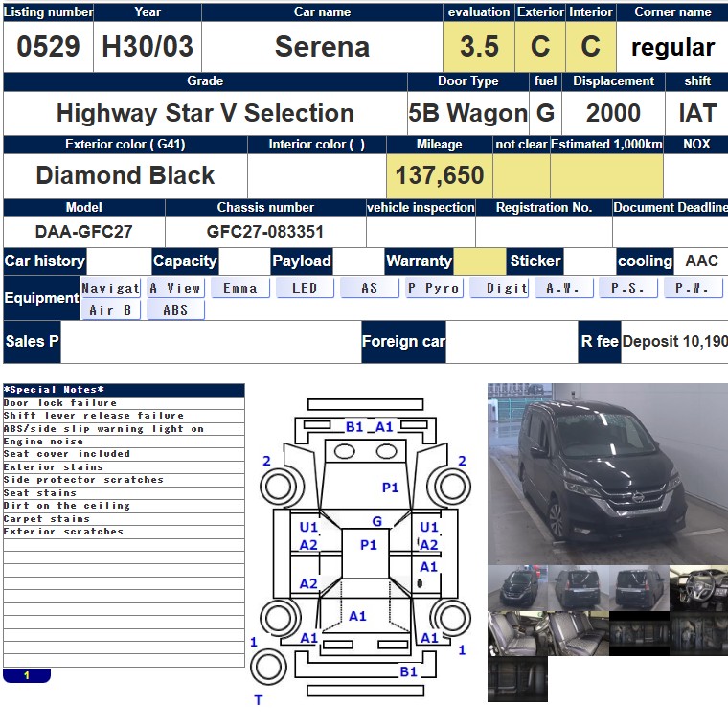Click the 'Registration No.' header
This screenshot has width=728, height=727.
[544, 208]
